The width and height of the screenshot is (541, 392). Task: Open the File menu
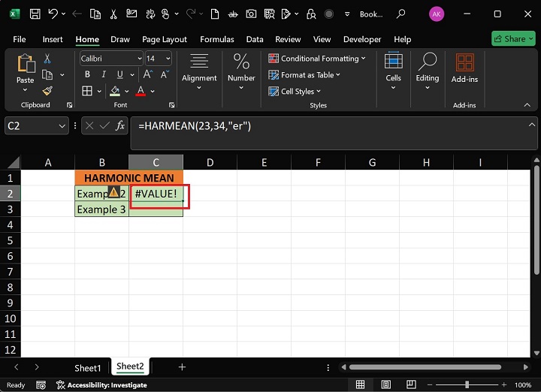(x=20, y=39)
